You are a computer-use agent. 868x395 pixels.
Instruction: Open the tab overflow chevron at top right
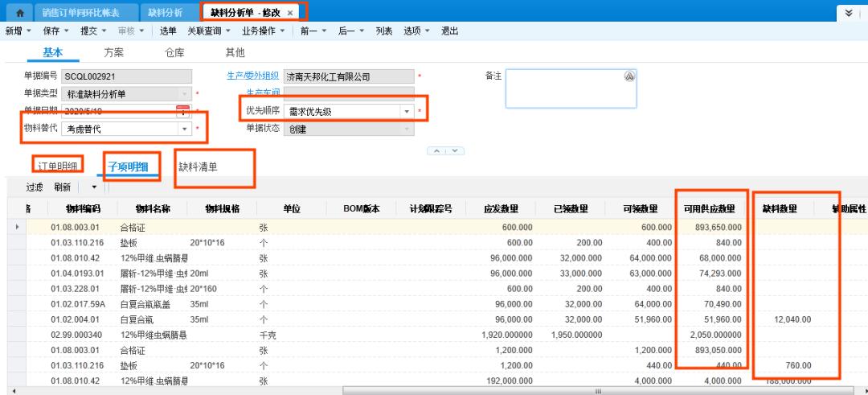pyautogui.click(x=849, y=12)
